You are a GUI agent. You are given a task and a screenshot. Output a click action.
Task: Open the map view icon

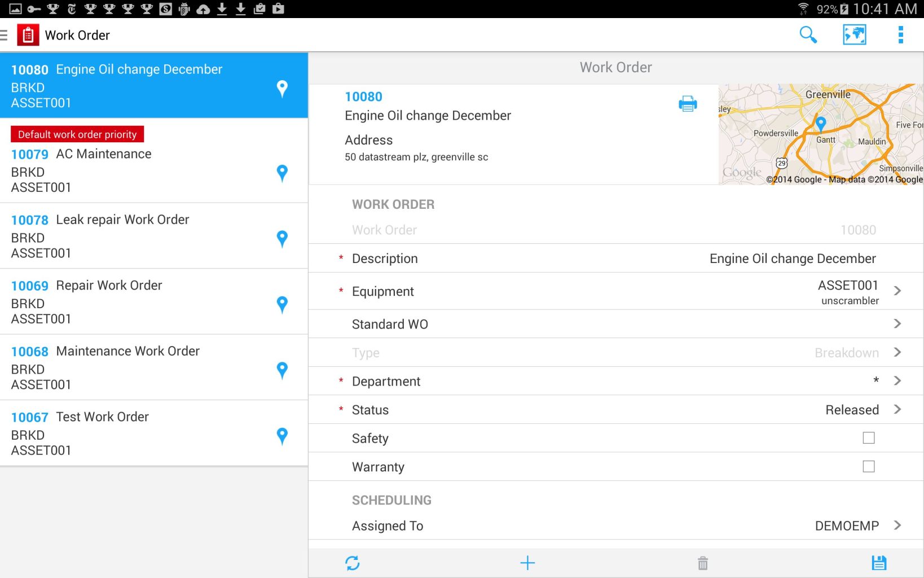coord(854,35)
